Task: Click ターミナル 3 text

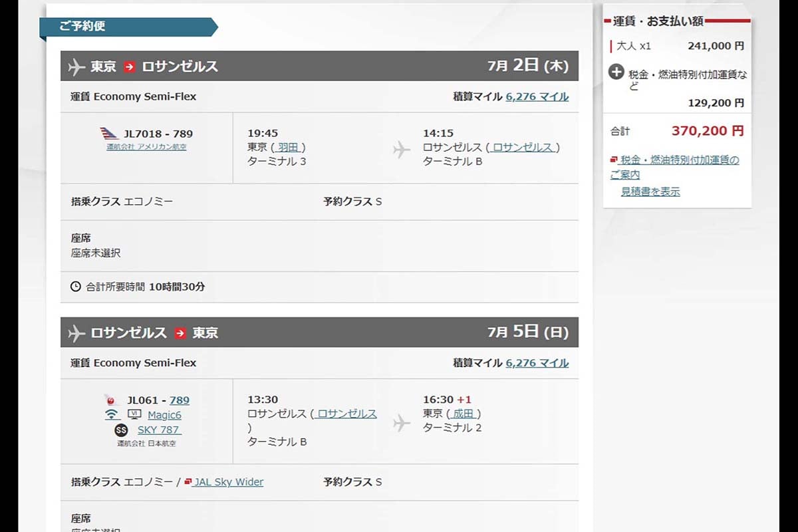Action: [x=277, y=161]
